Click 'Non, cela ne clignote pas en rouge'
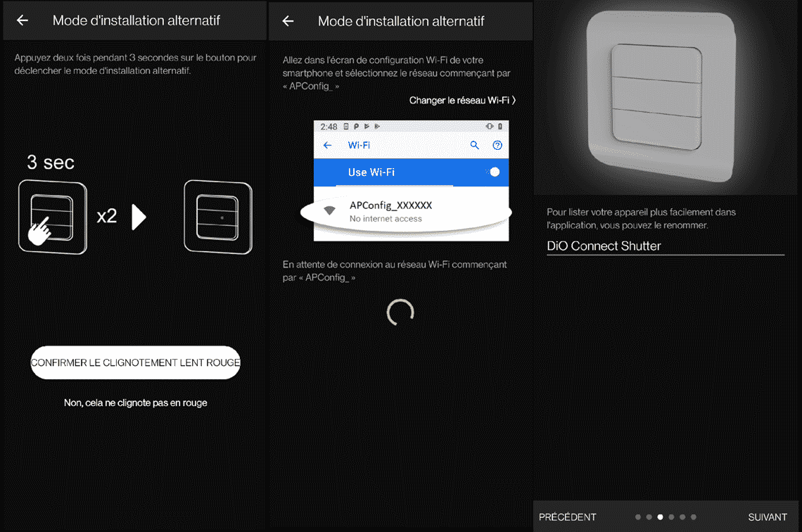The image size is (802, 532). (136, 403)
